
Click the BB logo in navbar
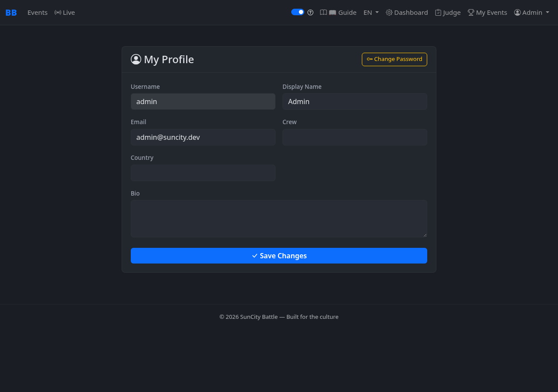coord(11,13)
